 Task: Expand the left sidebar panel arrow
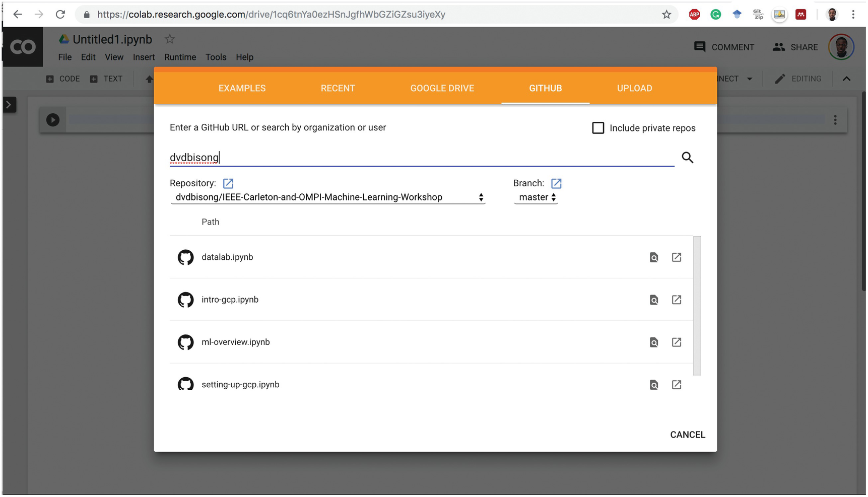coord(9,105)
